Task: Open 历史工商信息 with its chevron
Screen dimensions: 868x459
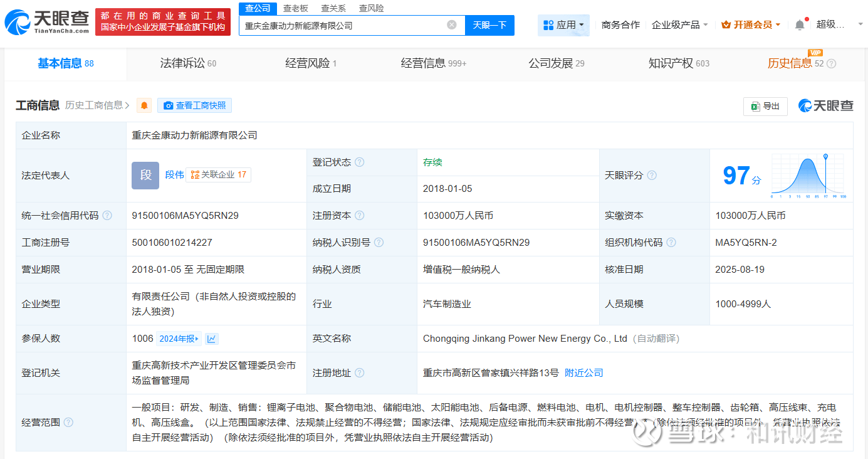Action: [97, 105]
